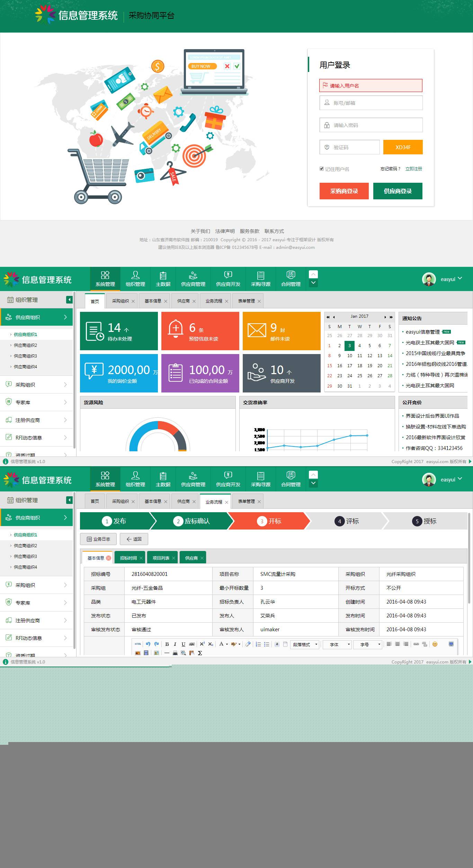Screen dimensions: 473x868
Task: Open the 字号 font size dropdown
Action: [x=367, y=644]
